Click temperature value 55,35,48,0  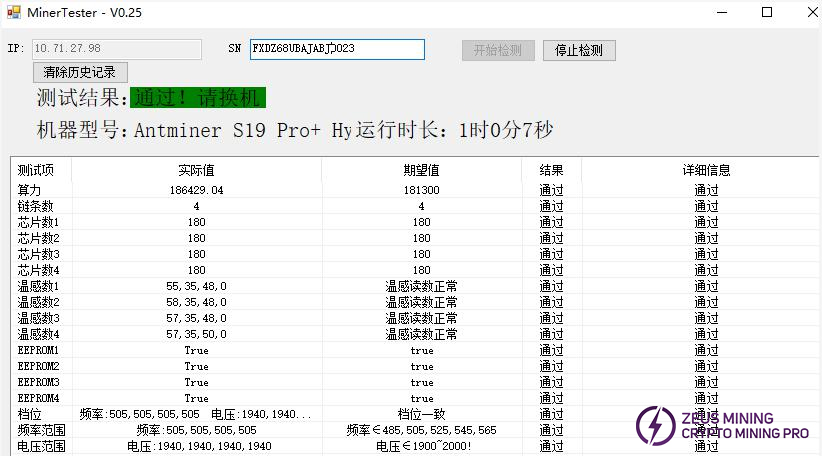pyautogui.click(x=197, y=286)
